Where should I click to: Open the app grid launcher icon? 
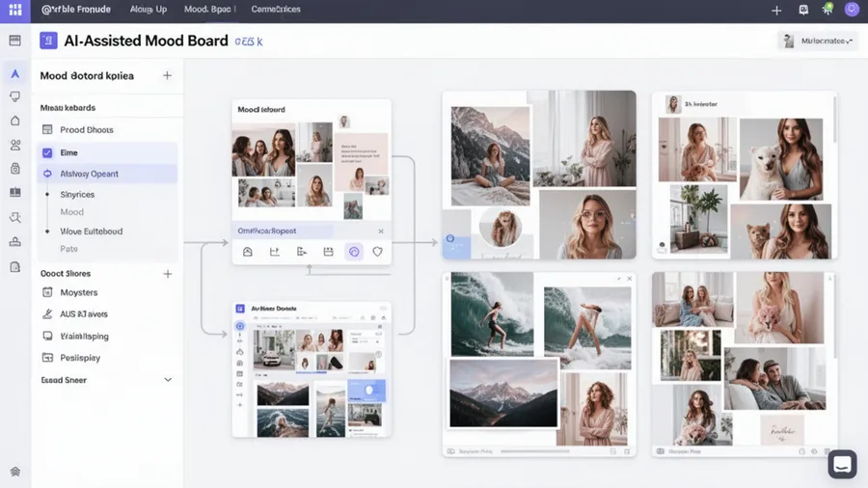14,10
